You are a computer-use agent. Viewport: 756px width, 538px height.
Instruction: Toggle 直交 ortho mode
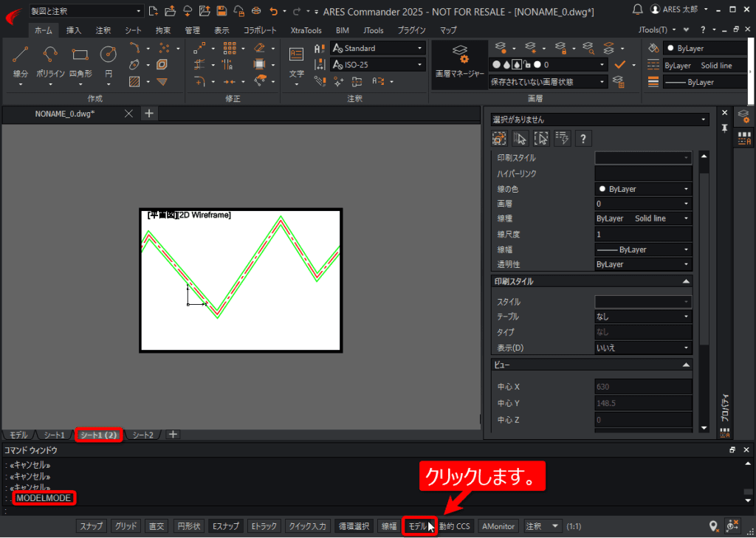pos(157,526)
